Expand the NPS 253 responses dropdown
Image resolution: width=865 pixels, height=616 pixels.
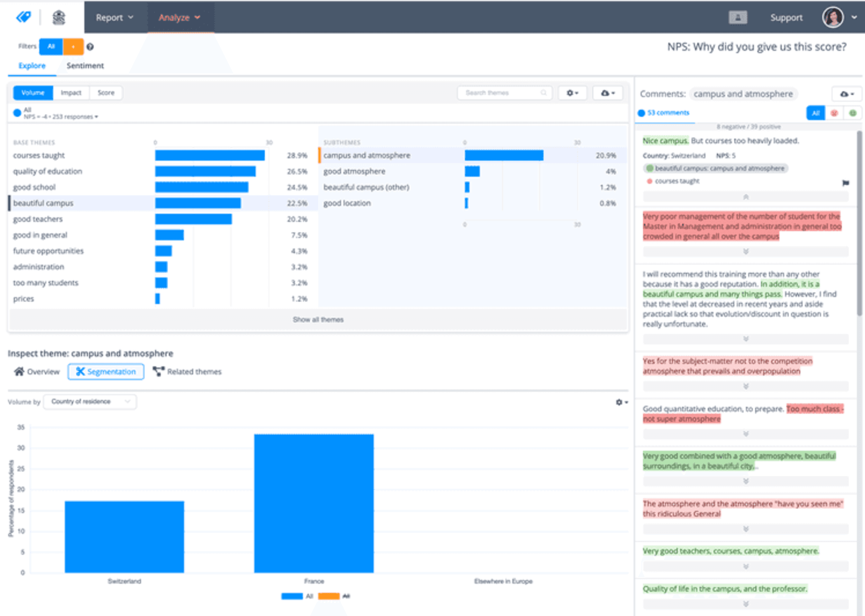95,116
